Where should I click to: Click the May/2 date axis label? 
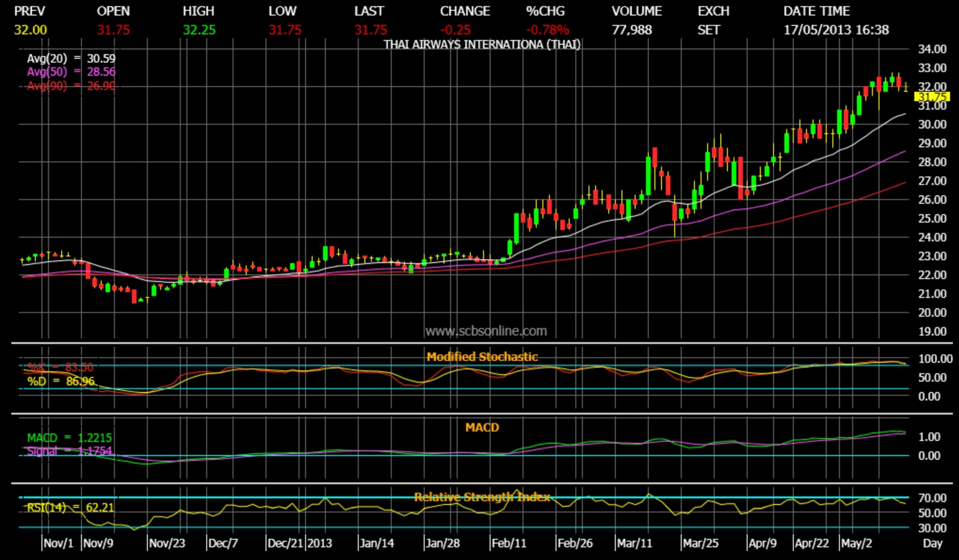[x=856, y=543]
